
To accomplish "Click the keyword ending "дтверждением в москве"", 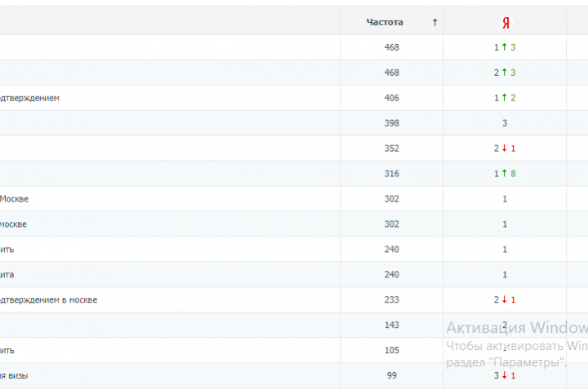I will (49, 300).
